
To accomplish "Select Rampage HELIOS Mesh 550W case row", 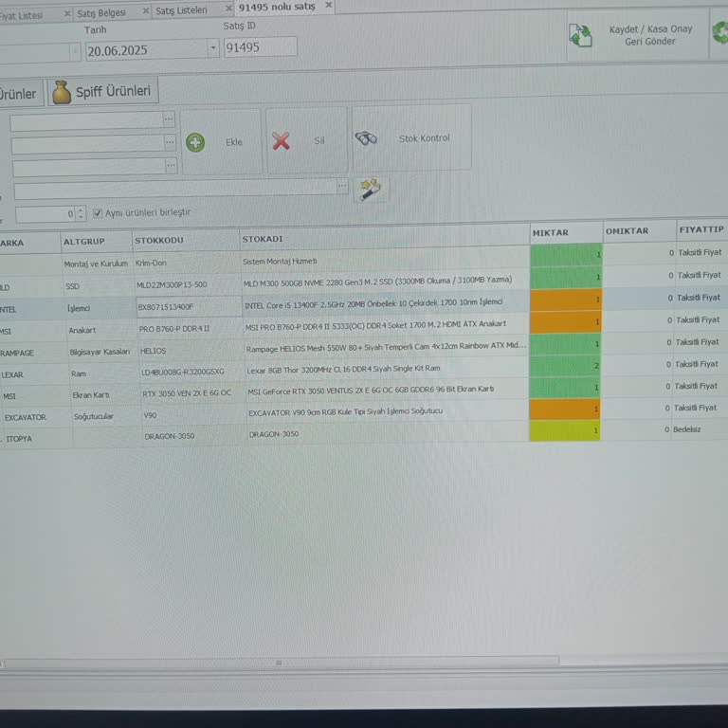I will click(x=364, y=347).
